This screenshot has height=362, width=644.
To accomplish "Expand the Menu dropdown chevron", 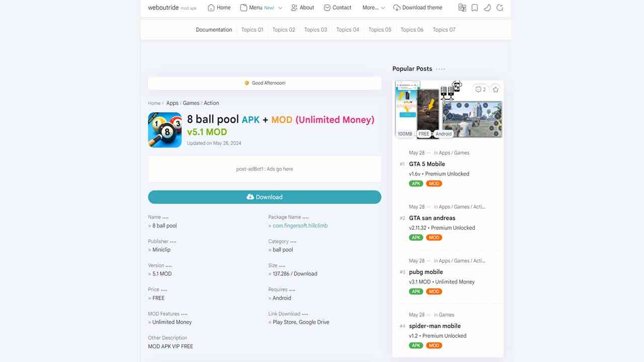I will click(x=280, y=8).
